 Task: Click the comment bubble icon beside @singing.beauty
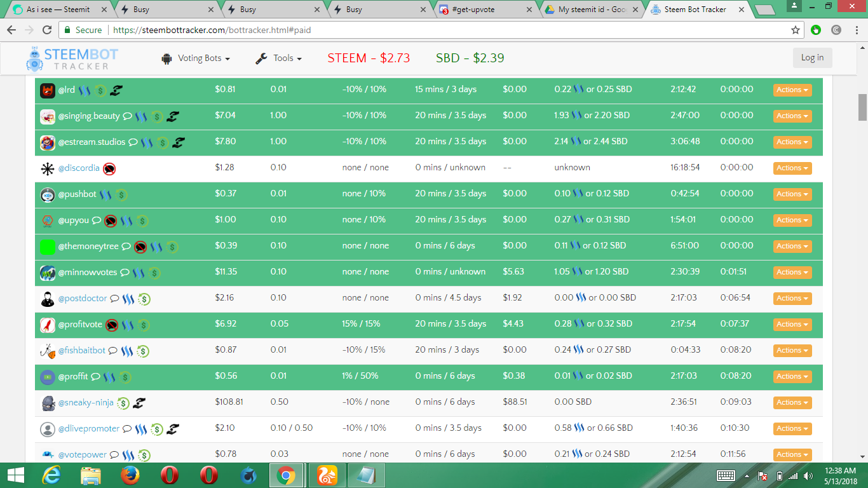[x=127, y=116]
